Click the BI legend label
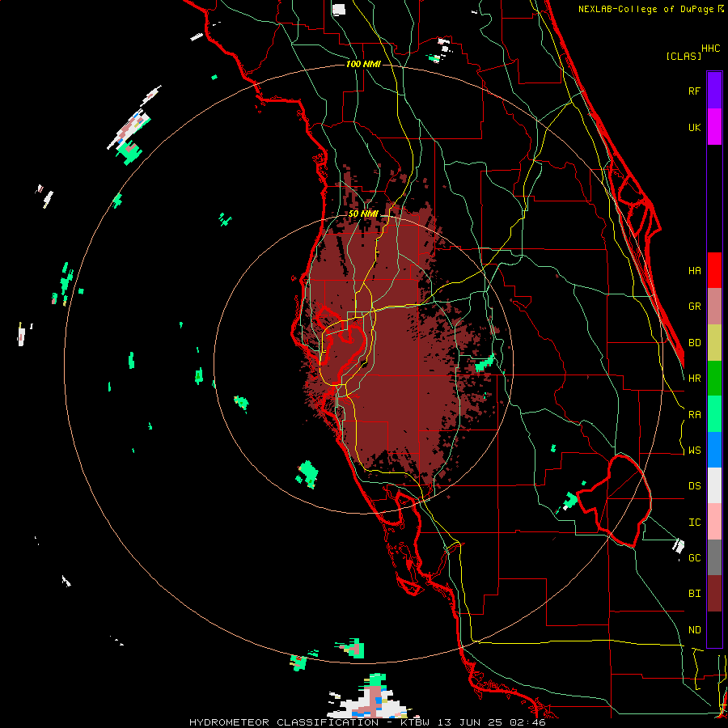This screenshot has width=728, height=728. pyautogui.click(x=694, y=594)
